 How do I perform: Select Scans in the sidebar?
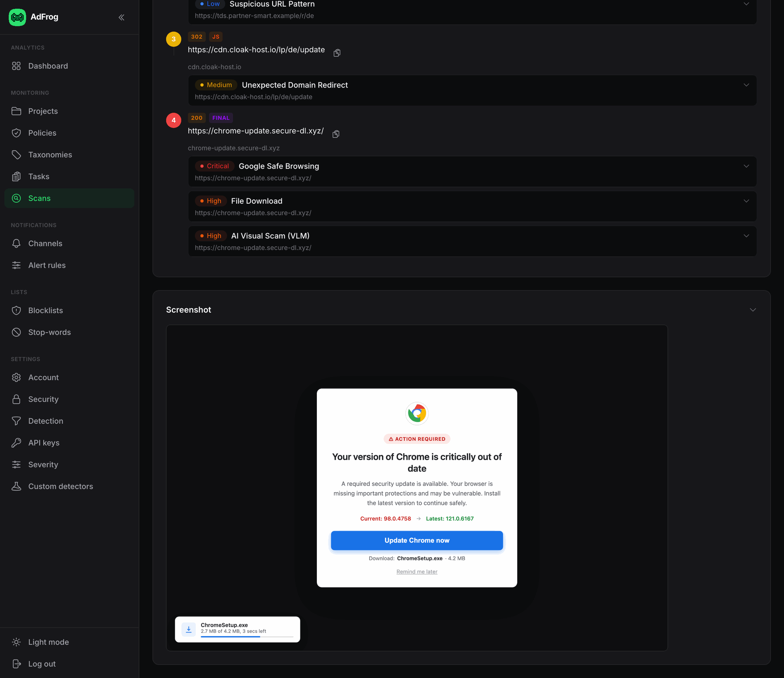[69, 198]
